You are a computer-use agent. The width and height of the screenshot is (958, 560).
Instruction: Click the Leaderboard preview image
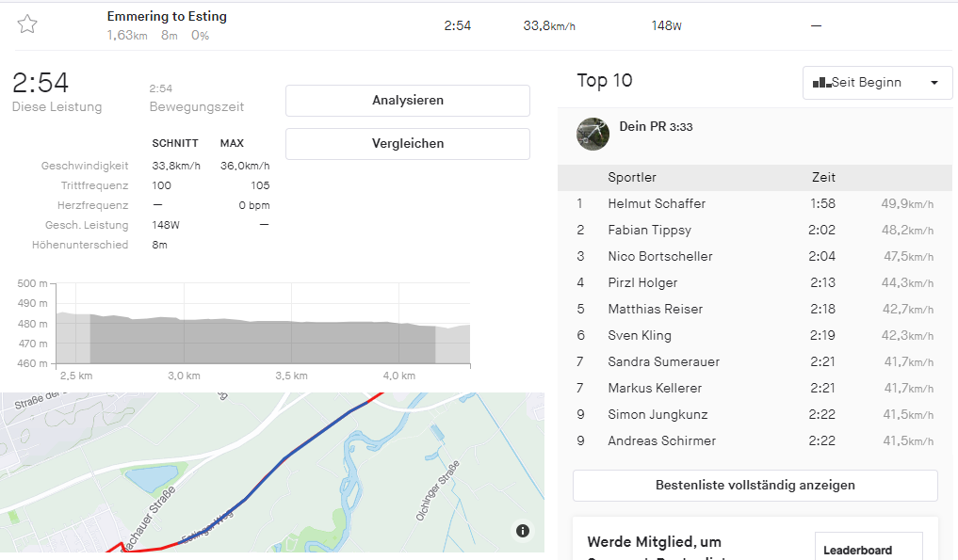tap(868, 548)
